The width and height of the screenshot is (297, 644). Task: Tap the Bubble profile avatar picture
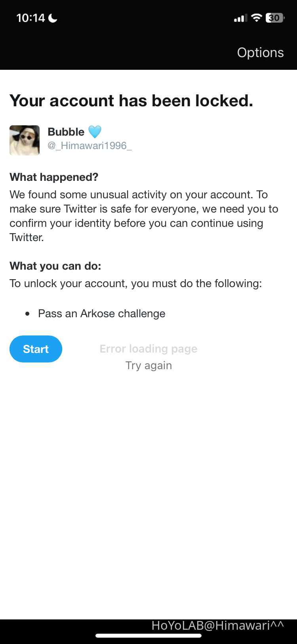point(25,140)
